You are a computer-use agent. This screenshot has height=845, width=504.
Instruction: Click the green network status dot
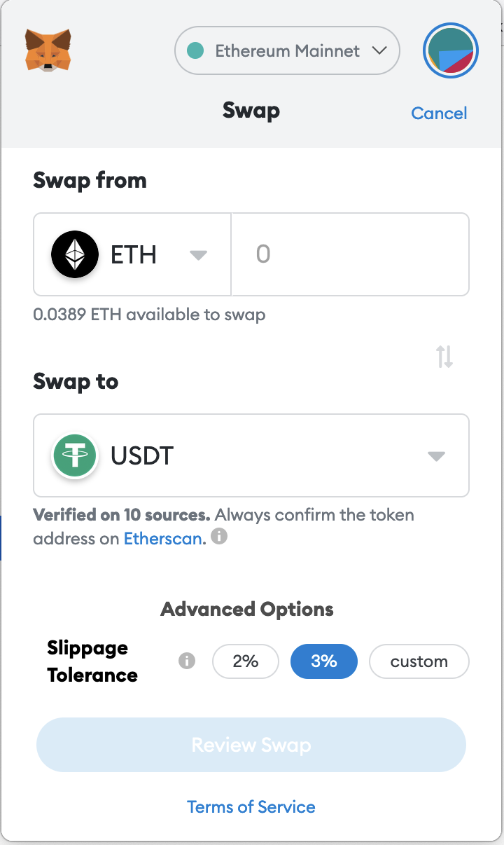[x=196, y=50]
